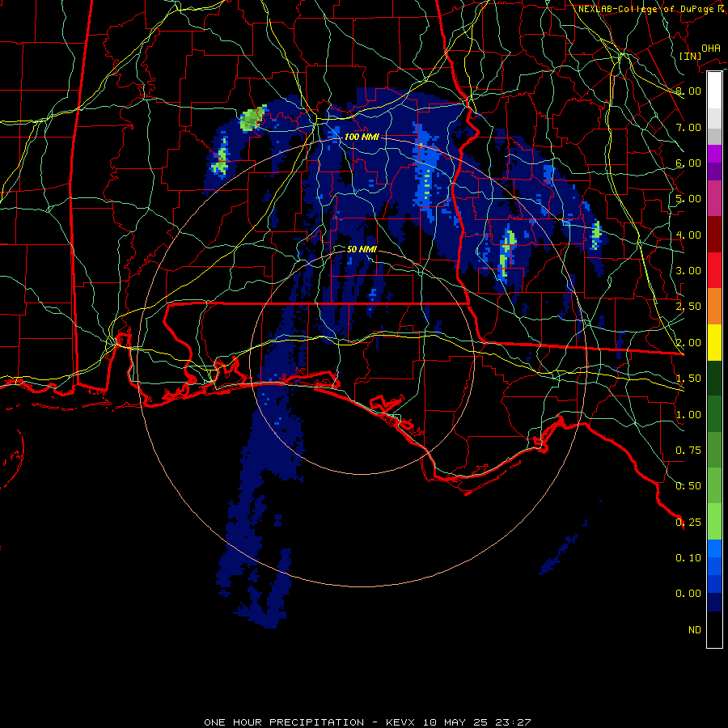
Task: Click the '0.50' scale label
Action: pos(688,486)
